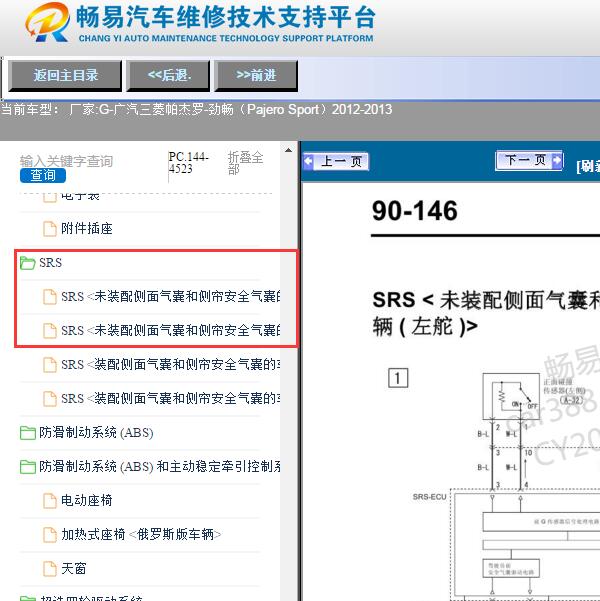
Task: Expand 防滑制动系统 (ABS) 和主动稳定牵引控制 folder
Action: [x=159, y=466]
